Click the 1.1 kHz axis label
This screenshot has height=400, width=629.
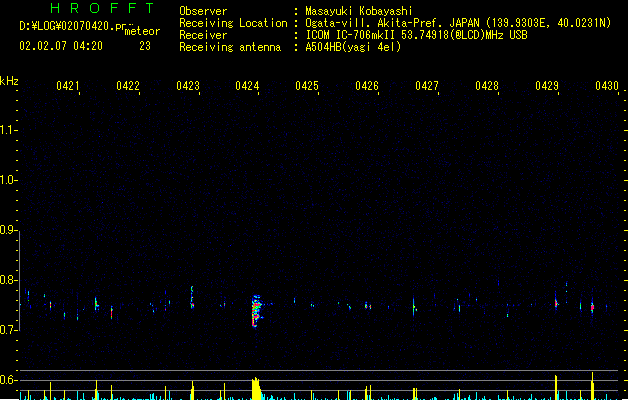click(8, 130)
